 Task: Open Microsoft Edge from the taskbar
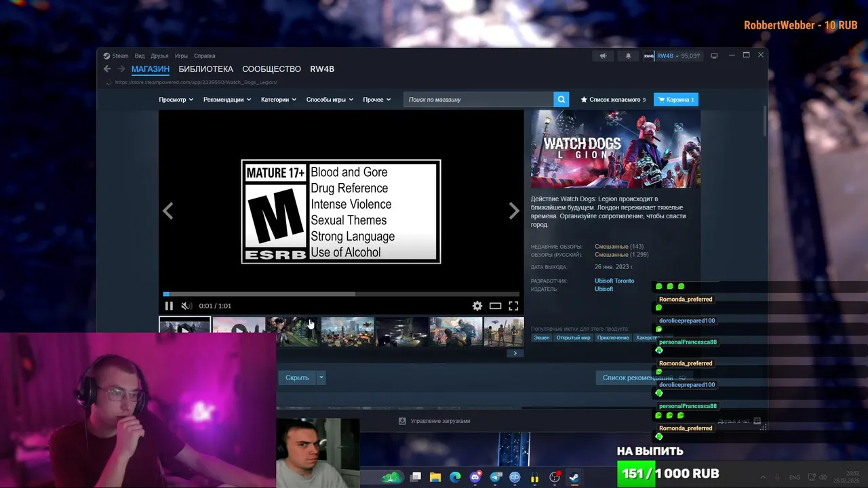(455, 477)
